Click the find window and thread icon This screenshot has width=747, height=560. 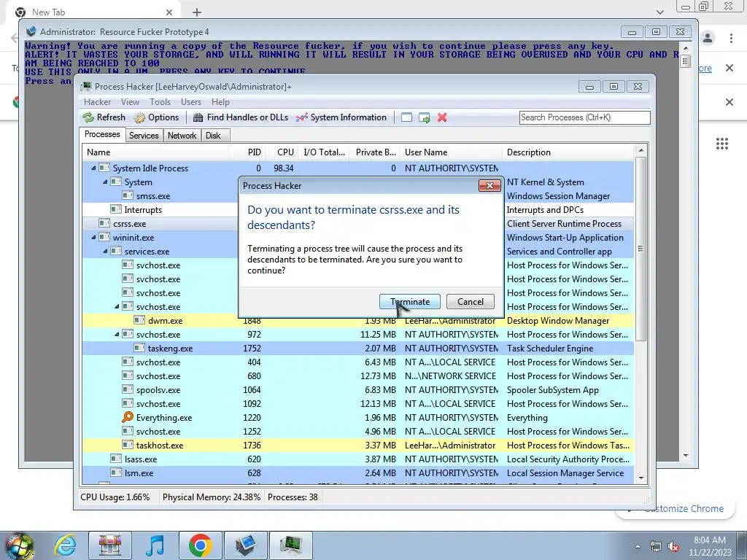424,117
